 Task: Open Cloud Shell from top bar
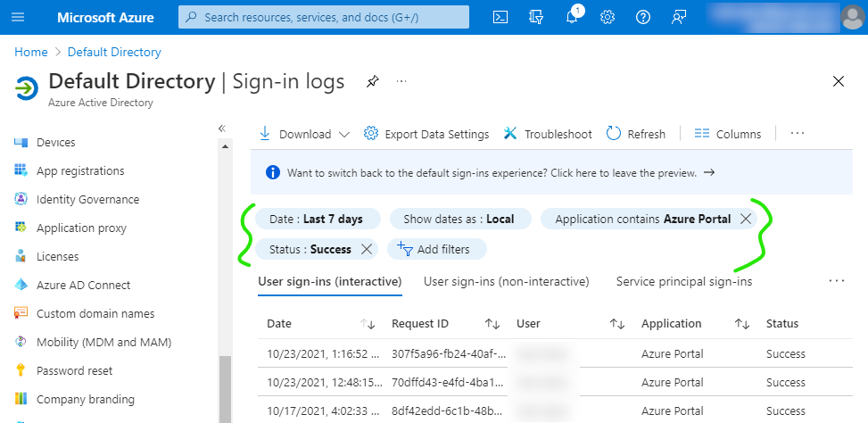[x=500, y=17]
